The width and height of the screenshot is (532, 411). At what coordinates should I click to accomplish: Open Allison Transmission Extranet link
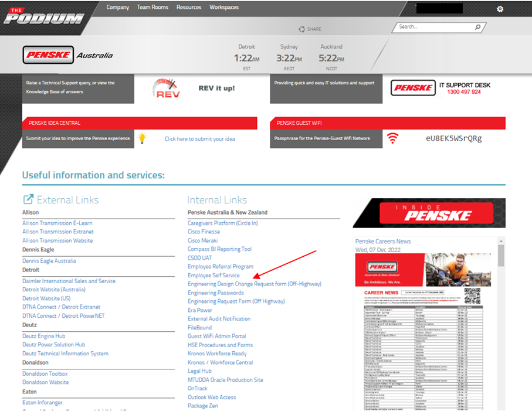pos(58,232)
